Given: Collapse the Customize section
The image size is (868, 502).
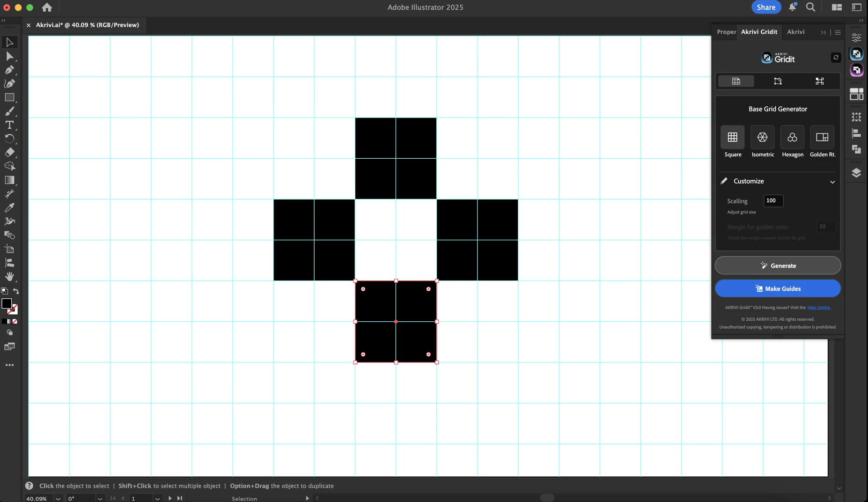Looking at the screenshot, I should pyautogui.click(x=832, y=182).
